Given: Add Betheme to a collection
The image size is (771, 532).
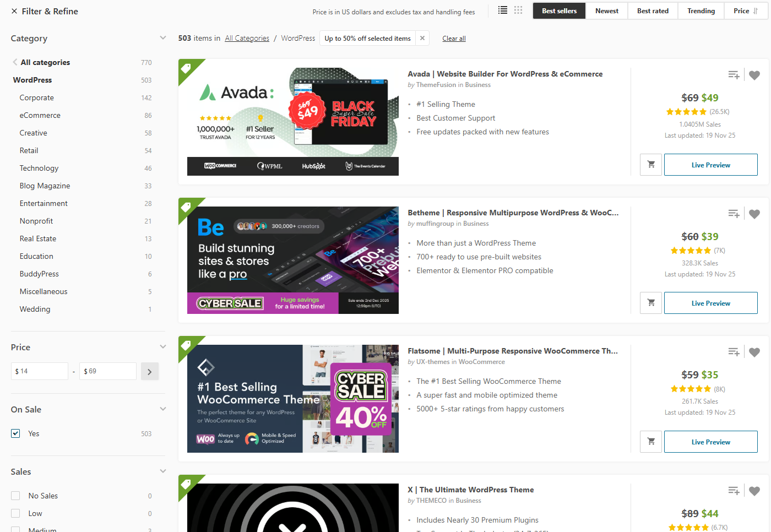Looking at the screenshot, I should coord(733,213).
